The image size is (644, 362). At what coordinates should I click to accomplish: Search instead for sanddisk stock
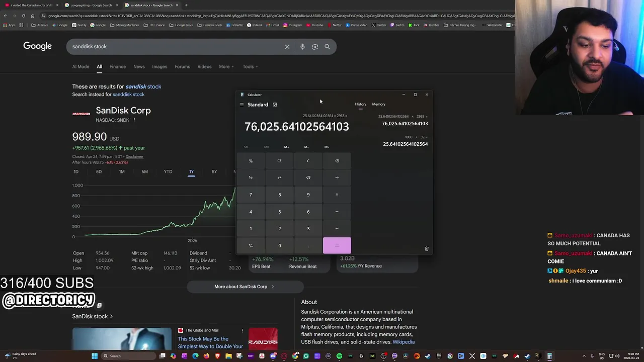128,95
